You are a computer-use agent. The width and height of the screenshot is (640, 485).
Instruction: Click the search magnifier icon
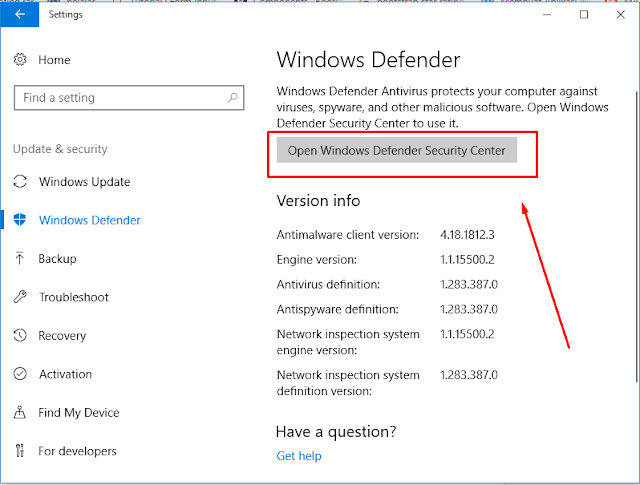[233, 98]
